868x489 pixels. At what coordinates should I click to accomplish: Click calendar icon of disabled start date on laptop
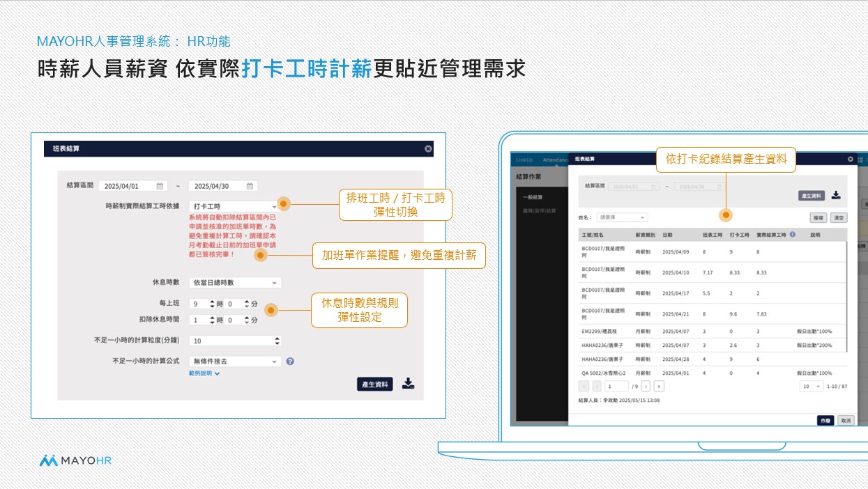point(653,187)
